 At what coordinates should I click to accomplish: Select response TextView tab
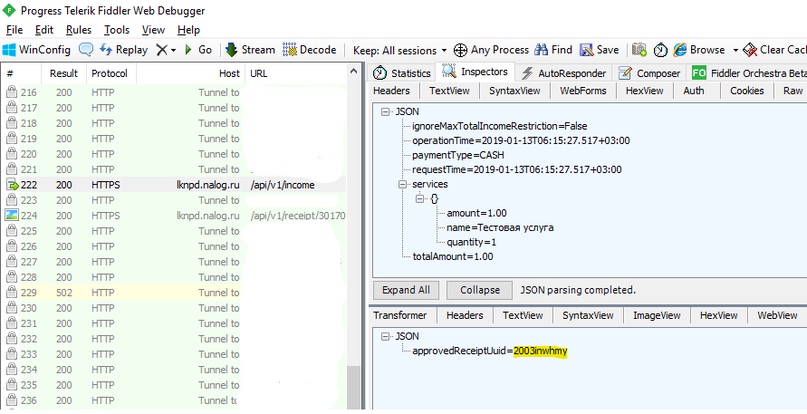(x=522, y=315)
